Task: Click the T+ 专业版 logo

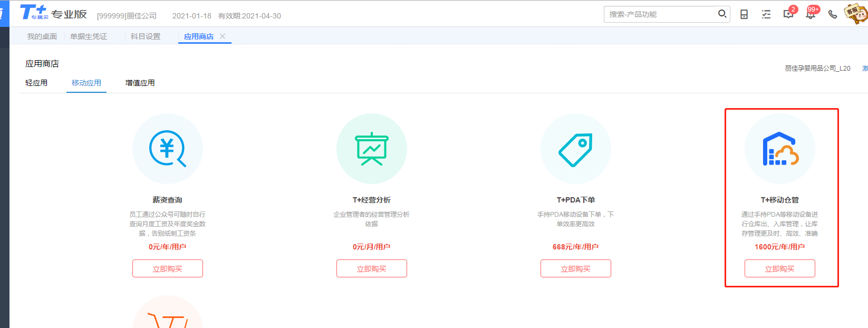Action: [x=53, y=13]
